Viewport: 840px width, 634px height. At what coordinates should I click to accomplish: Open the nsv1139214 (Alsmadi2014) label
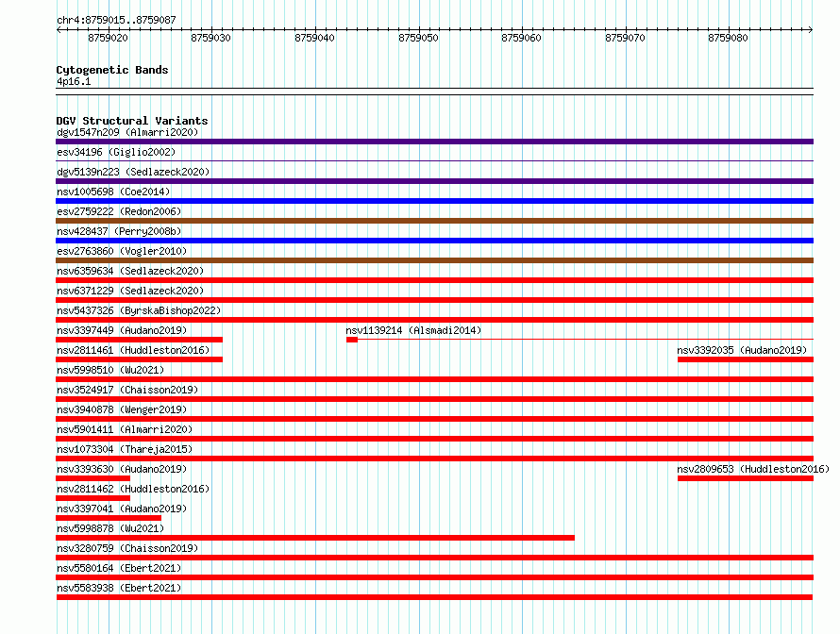(x=413, y=330)
